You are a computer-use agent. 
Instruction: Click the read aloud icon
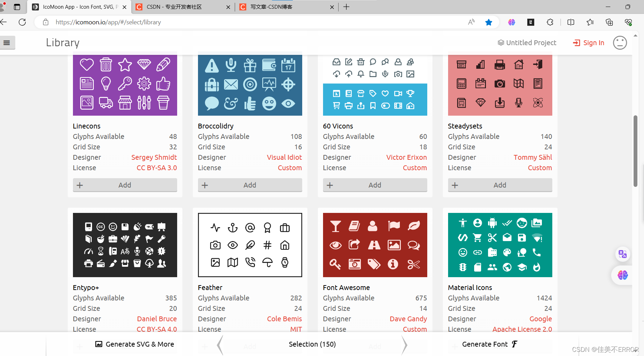[x=471, y=22]
